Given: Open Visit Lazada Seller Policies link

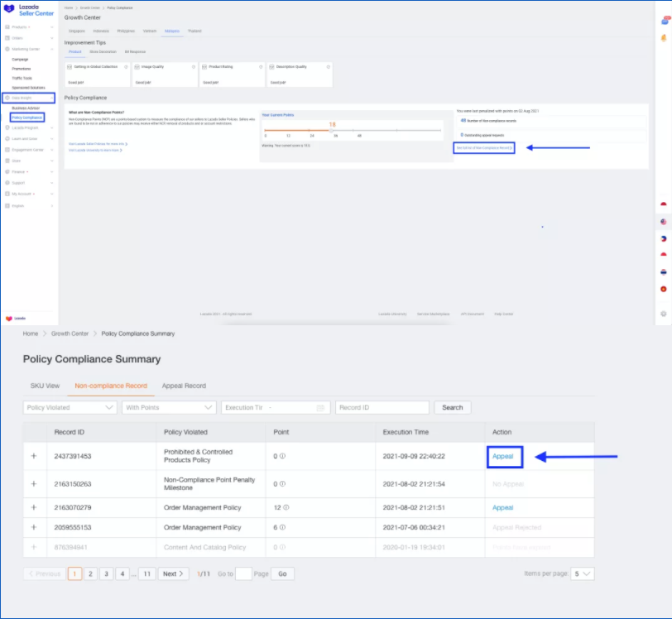Looking at the screenshot, I should (x=98, y=144).
